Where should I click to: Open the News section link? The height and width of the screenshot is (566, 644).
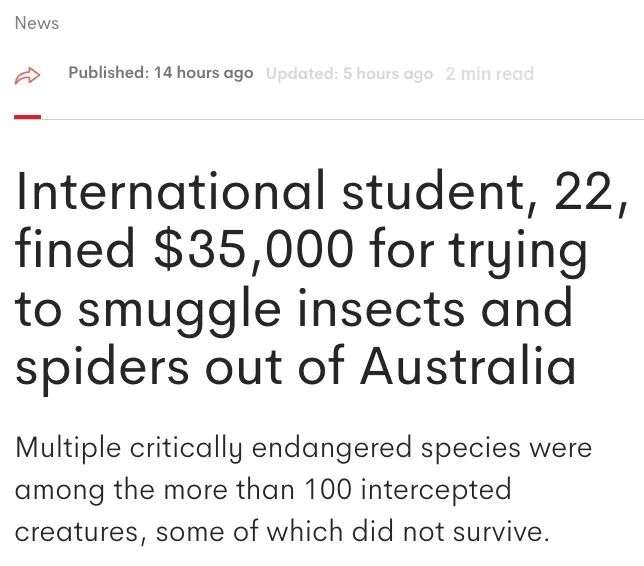point(37,24)
